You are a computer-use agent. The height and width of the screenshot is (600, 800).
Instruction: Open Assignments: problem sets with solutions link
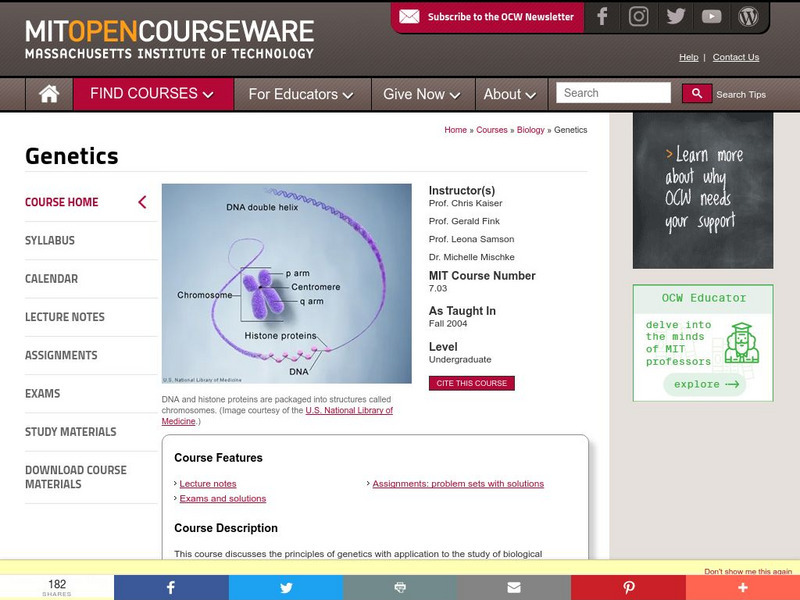(x=458, y=484)
